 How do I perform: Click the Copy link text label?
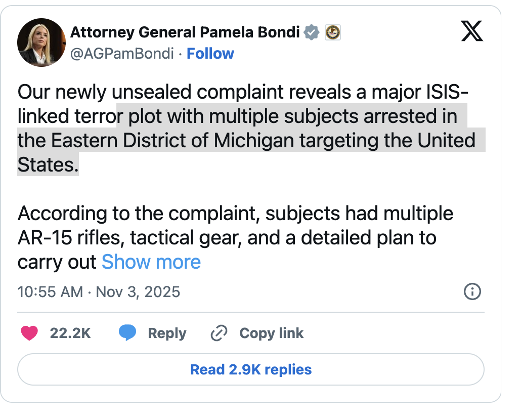coord(271,333)
